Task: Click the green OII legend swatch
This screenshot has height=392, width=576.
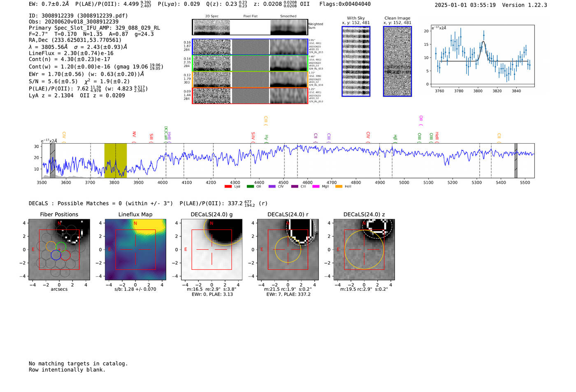Action: click(250, 187)
